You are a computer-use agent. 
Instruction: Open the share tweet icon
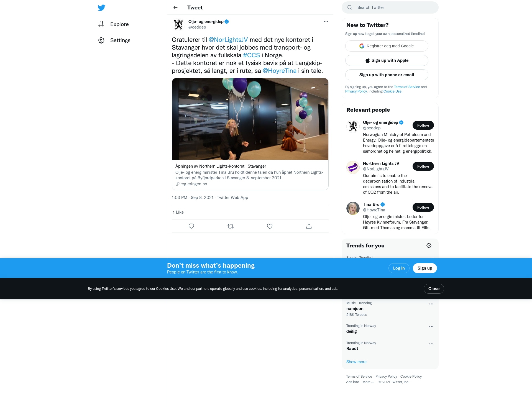point(309,226)
